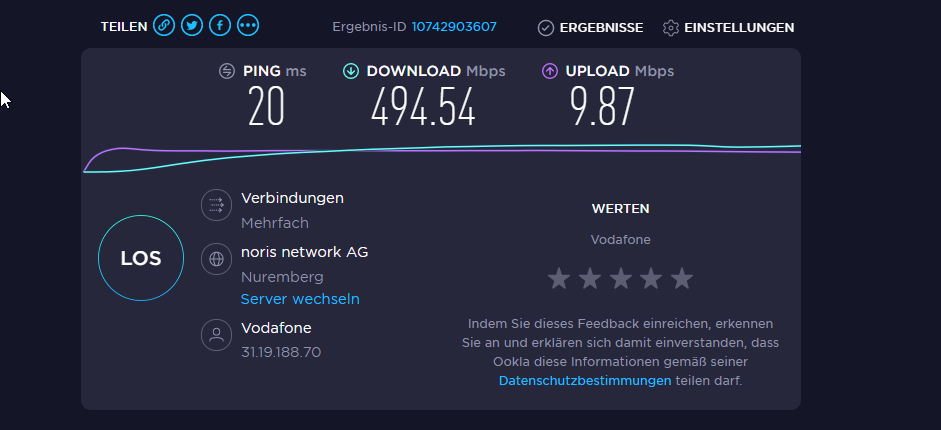The width and height of the screenshot is (941, 430).
Task: Rate Vodafone with five stars
Action: pos(682,279)
